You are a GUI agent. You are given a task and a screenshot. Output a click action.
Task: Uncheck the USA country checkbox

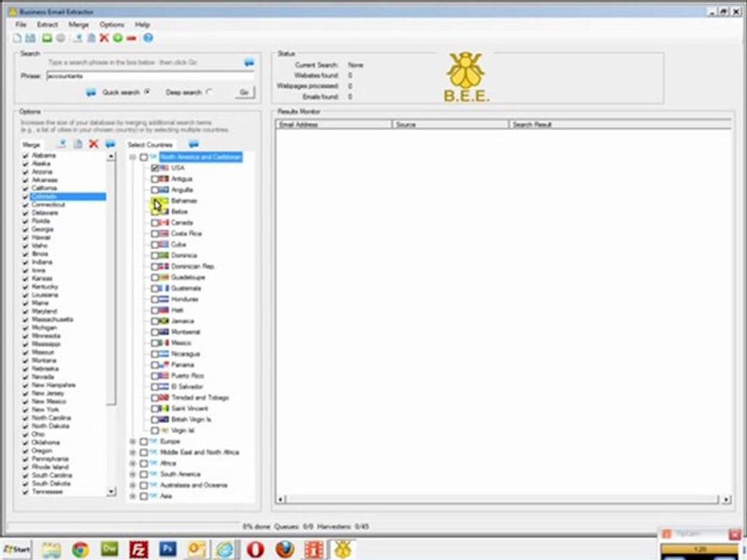[155, 168]
